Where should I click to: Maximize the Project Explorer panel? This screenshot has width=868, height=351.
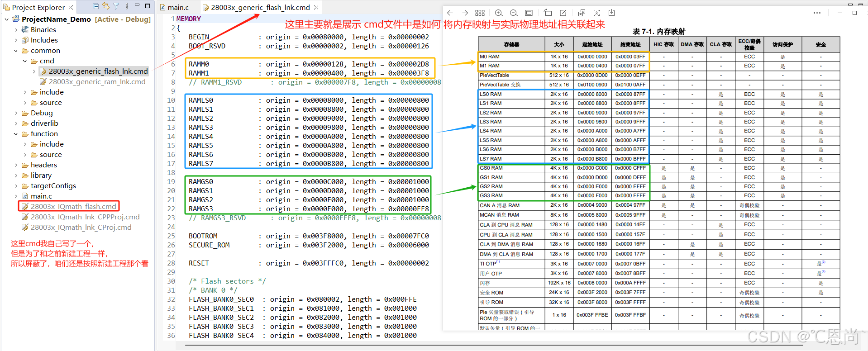coord(148,6)
